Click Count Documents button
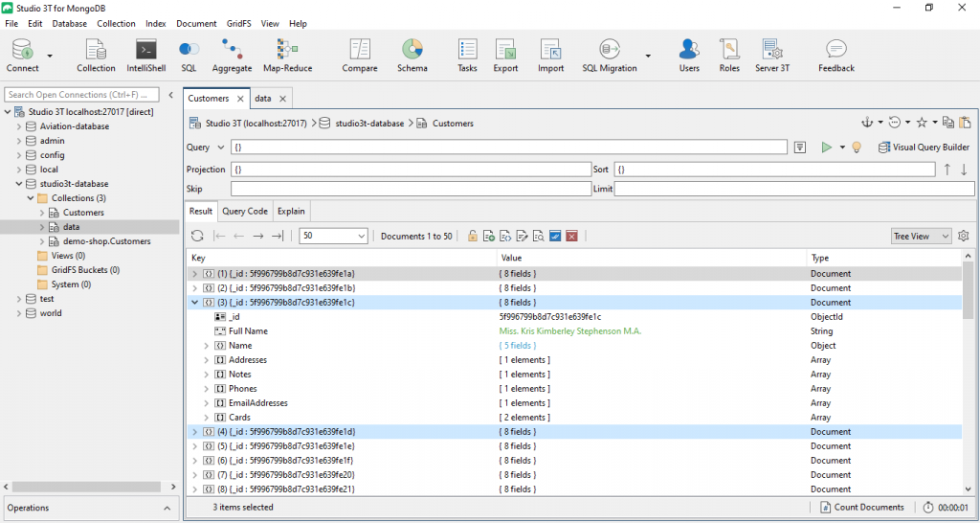 pos(862,508)
